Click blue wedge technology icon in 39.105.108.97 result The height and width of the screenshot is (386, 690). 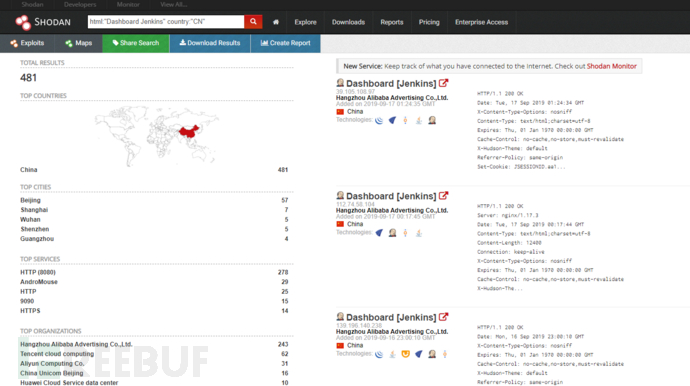tap(392, 120)
